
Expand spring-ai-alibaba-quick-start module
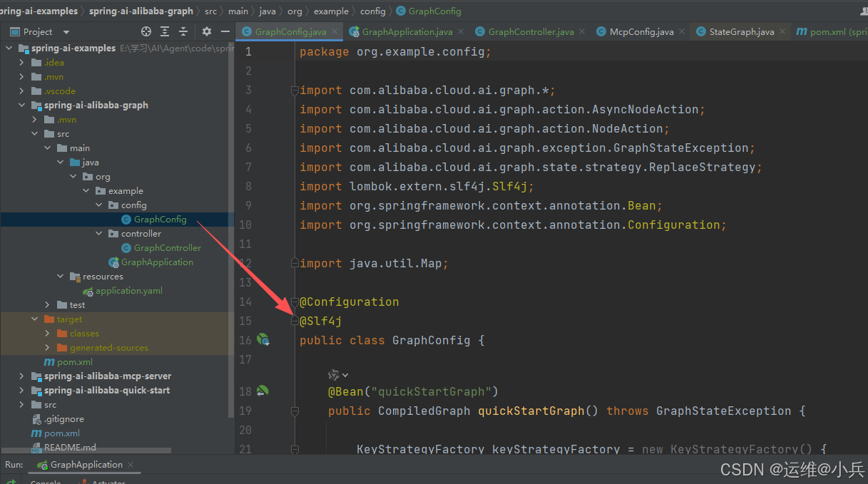(22, 390)
